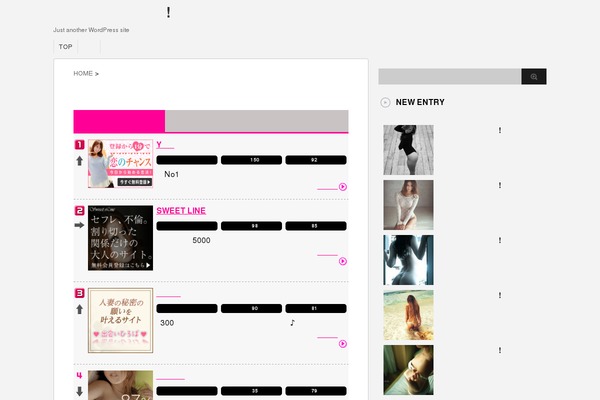Click the down arrow under rank 4
This screenshot has height=400, width=600.
(x=79, y=391)
